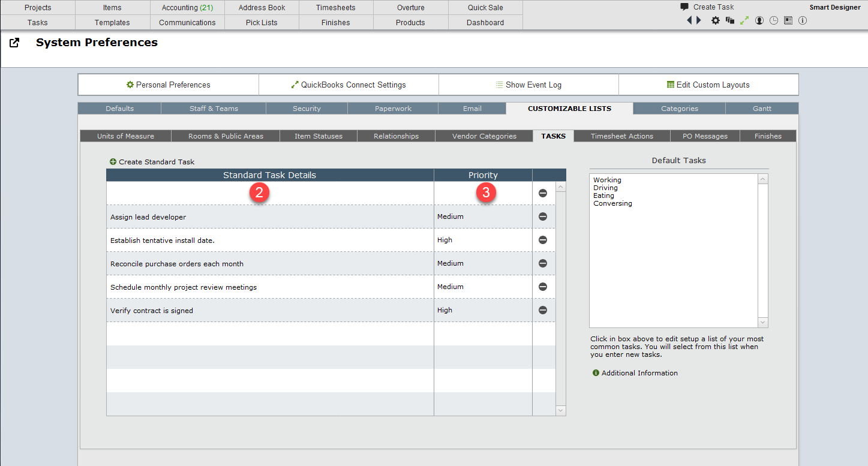The height and width of the screenshot is (466, 868).
Task: Open the Categories tab
Action: tap(679, 109)
